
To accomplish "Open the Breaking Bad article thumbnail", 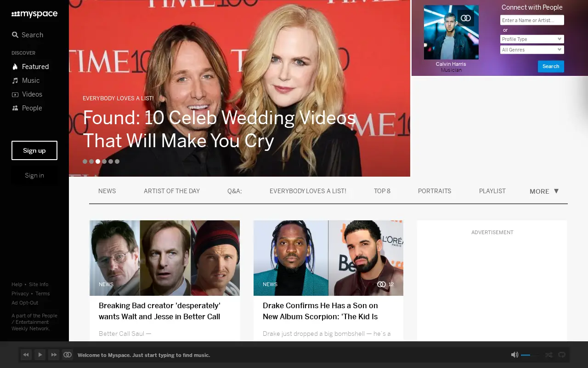I will [x=164, y=258].
